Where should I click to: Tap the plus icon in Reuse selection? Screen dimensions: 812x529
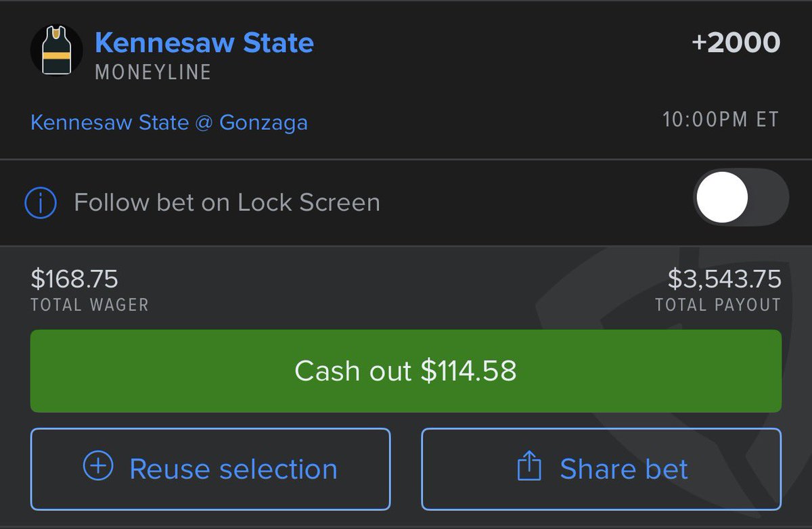coord(98,466)
